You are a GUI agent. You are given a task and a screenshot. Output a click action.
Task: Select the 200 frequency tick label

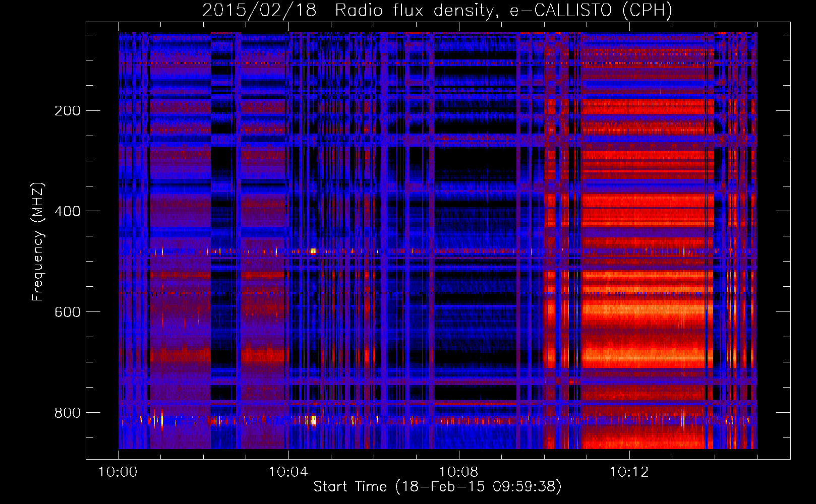coord(68,111)
